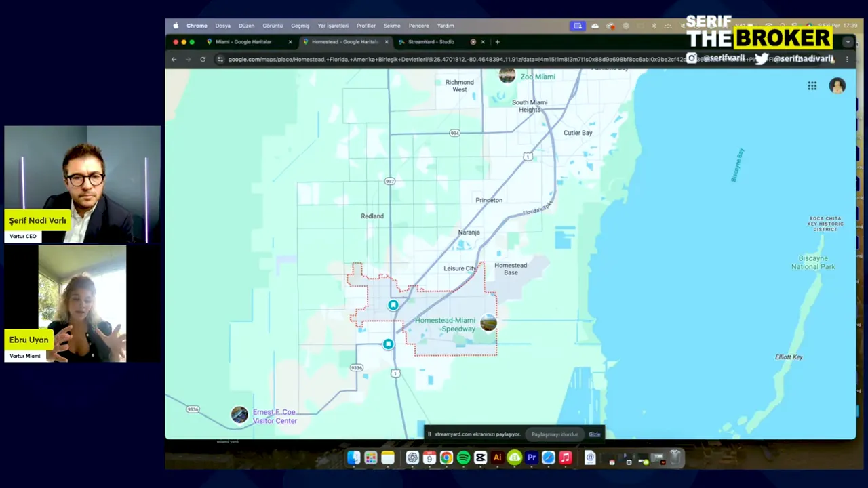Close the Homestead – Google Haritalar tab
This screenshot has width=868, height=488.
[387, 42]
